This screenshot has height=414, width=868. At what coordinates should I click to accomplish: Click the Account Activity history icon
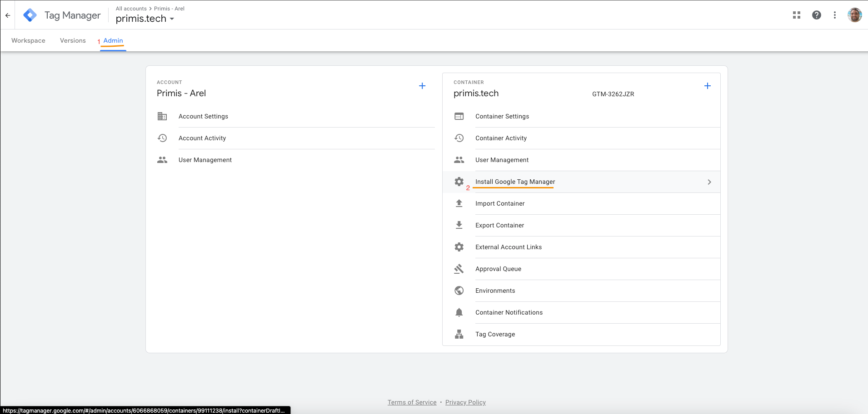point(162,138)
